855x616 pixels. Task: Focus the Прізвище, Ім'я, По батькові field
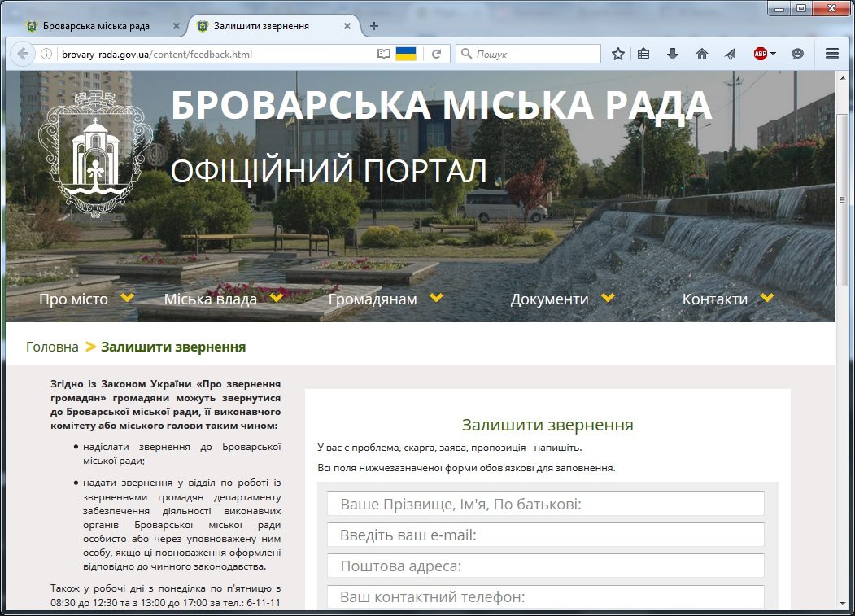tap(546, 504)
